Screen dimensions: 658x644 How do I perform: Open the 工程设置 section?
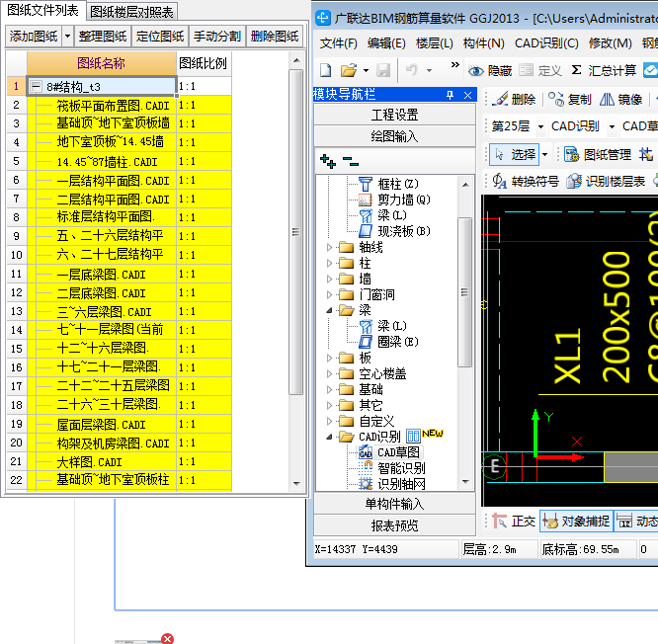(394, 115)
